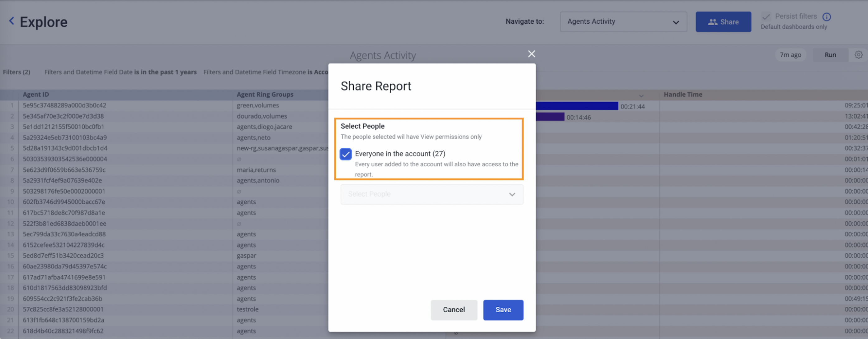The width and height of the screenshot is (868, 339).
Task: Click the purple bar showing 00:14:46
Action: [550, 117]
